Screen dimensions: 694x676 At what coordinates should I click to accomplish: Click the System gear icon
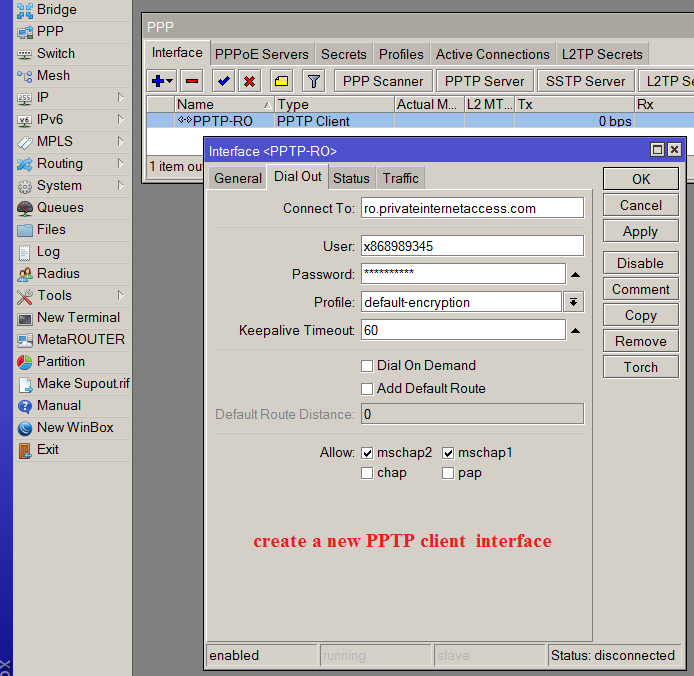tap(25, 186)
